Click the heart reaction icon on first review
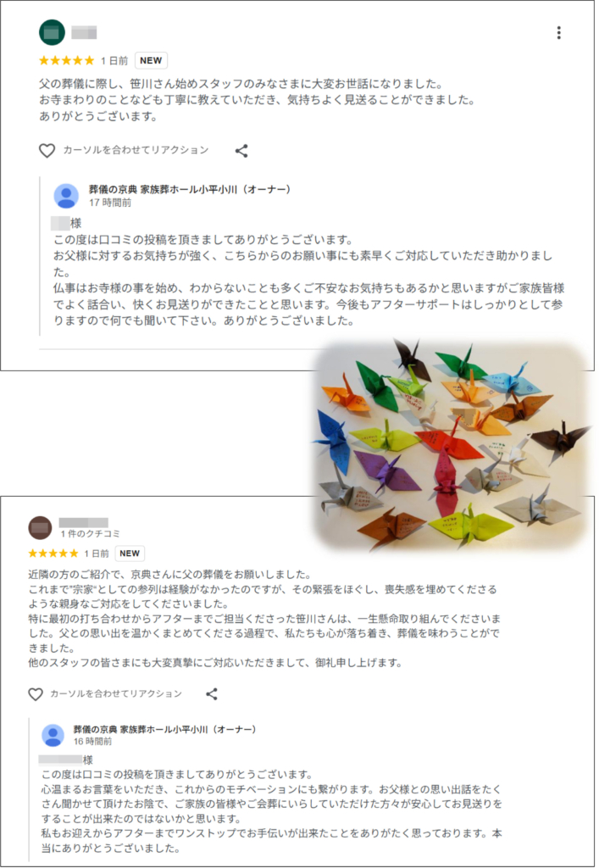The image size is (599, 868). pyautogui.click(x=47, y=151)
